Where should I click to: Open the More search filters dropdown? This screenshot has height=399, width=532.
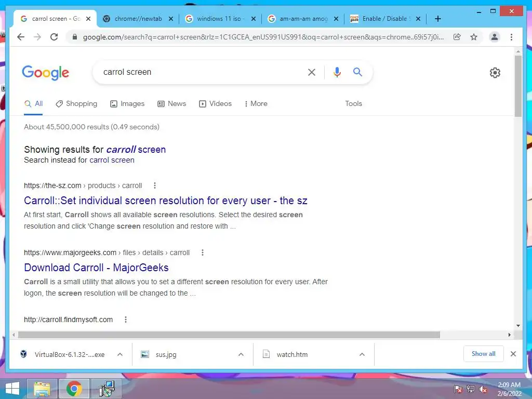coord(256,104)
